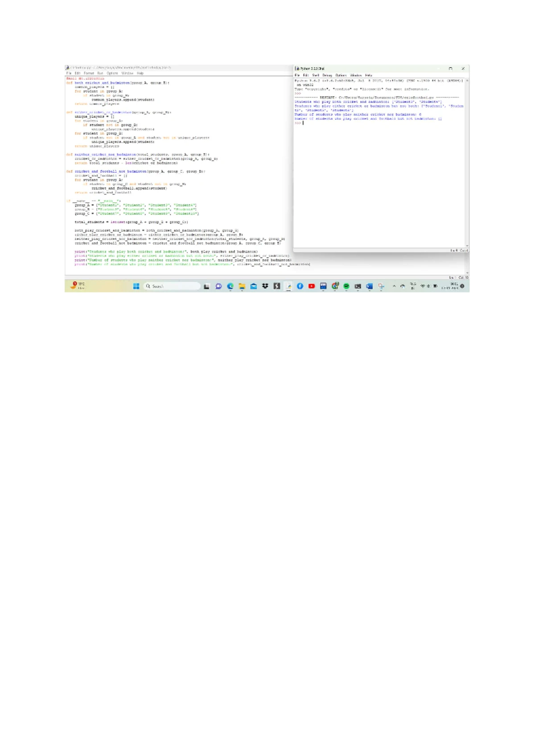535x756 pixels.
Task: Open YouTube from the taskbar
Action: click(x=312, y=286)
